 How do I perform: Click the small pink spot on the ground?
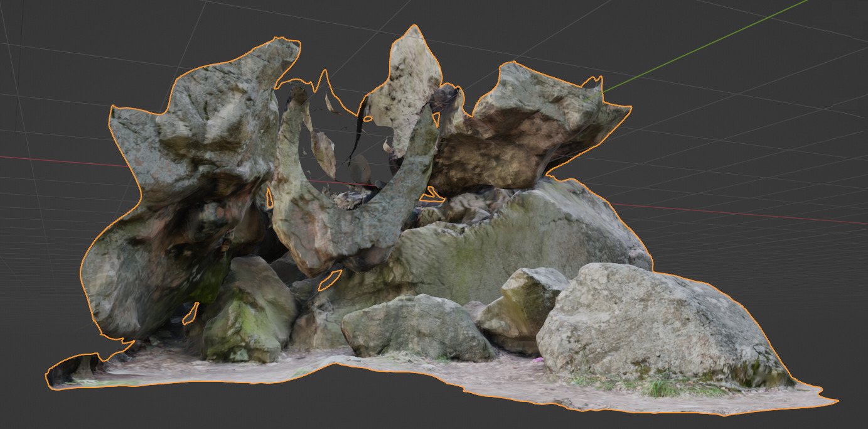(537, 361)
